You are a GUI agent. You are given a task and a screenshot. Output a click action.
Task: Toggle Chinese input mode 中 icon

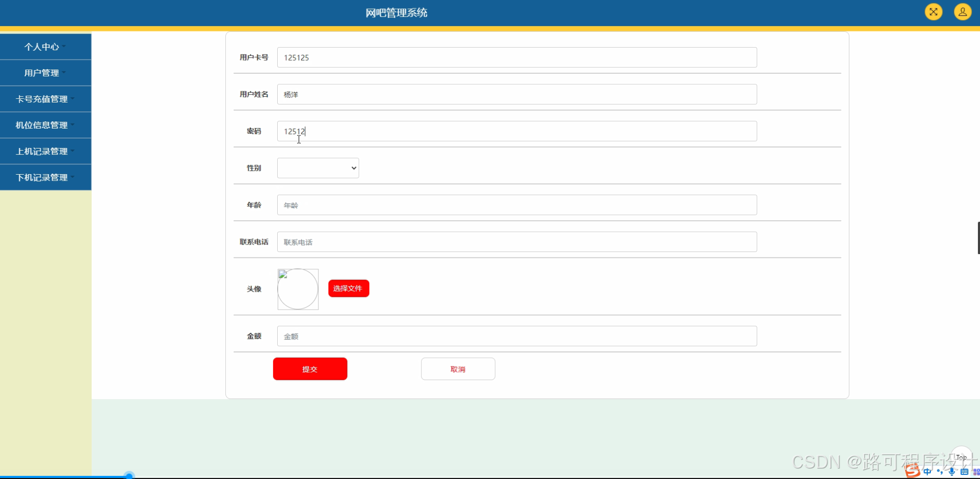(x=927, y=472)
